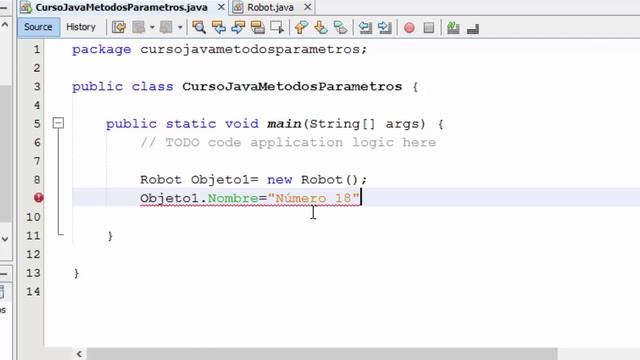The image size is (640, 360).
Task: Click Objeto1 in the line 8 declaration
Action: [x=220, y=180]
